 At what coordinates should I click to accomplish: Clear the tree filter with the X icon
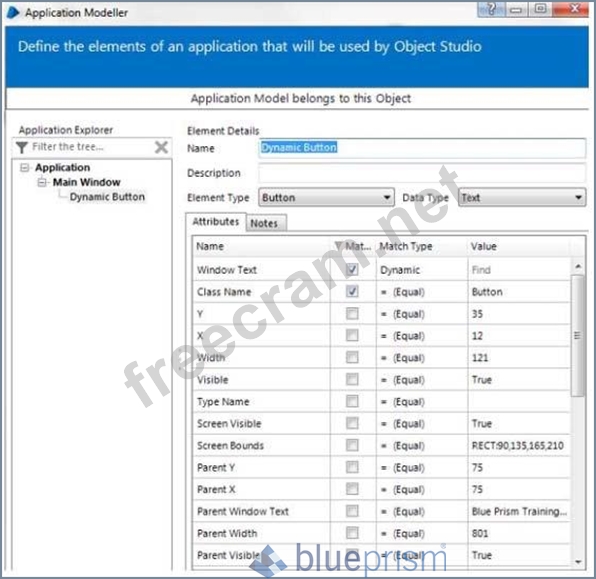click(161, 147)
